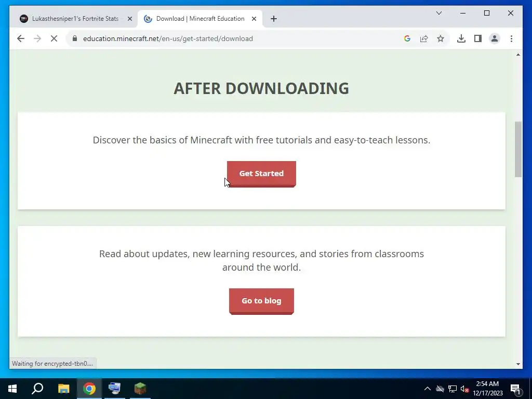Image resolution: width=532 pixels, height=399 pixels.
Task: Open Chrome downloads
Action: pyautogui.click(x=461, y=38)
